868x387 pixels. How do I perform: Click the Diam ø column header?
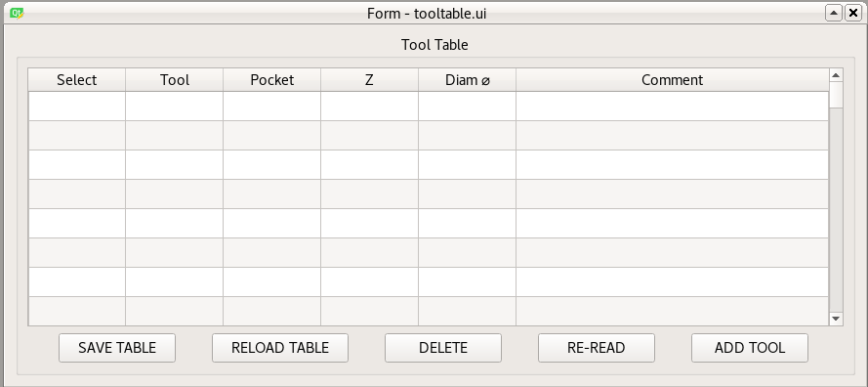(x=468, y=80)
